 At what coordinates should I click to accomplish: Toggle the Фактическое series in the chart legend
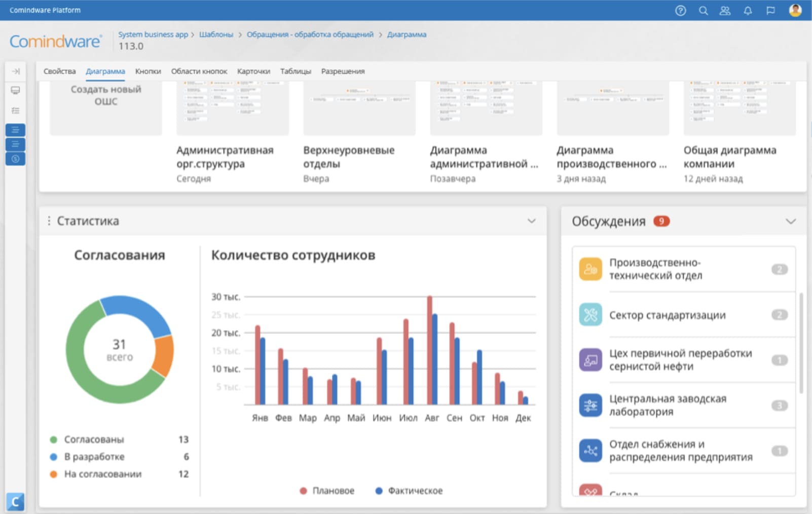[414, 490]
